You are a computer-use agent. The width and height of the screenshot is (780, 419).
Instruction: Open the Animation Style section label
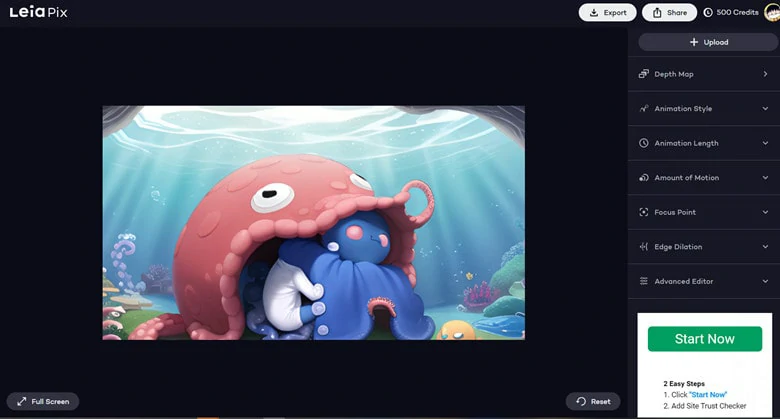(683, 108)
